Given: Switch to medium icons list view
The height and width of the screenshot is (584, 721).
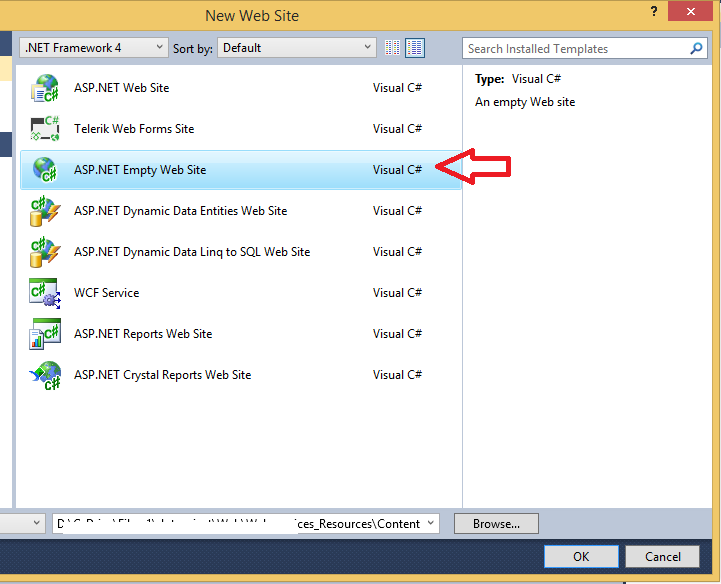Looking at the screenshot, I should point(415,48).
